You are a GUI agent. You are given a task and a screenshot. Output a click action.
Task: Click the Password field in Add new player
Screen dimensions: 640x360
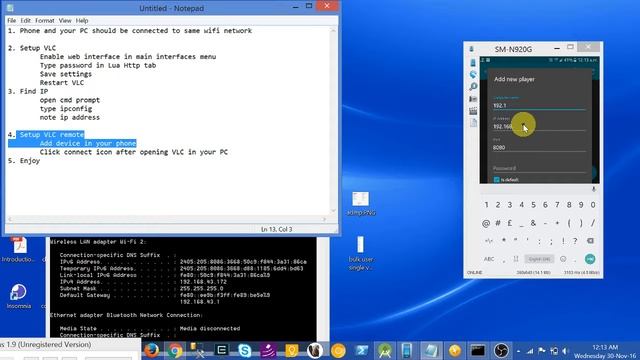pos(539,168)
